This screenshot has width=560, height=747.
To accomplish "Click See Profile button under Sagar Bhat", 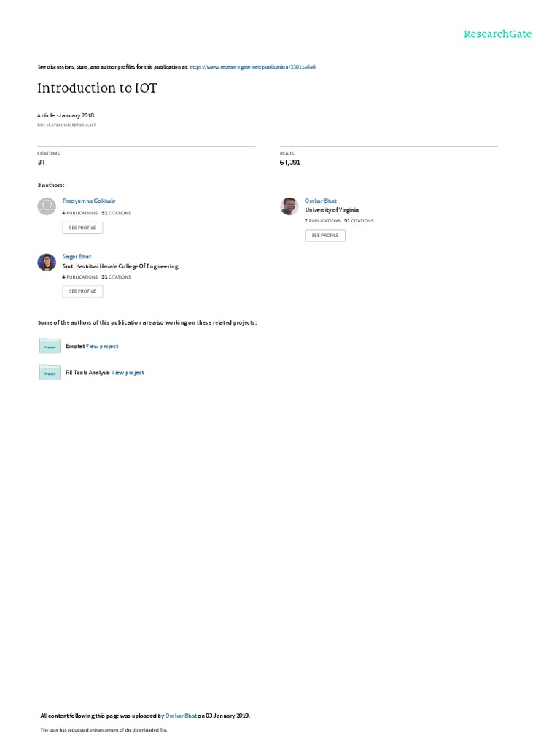I will pos(82,291).
